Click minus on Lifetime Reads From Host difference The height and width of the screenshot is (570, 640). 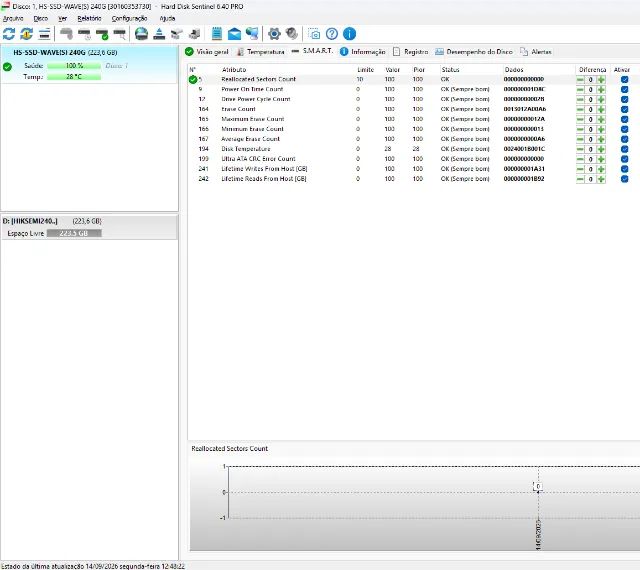580,179
